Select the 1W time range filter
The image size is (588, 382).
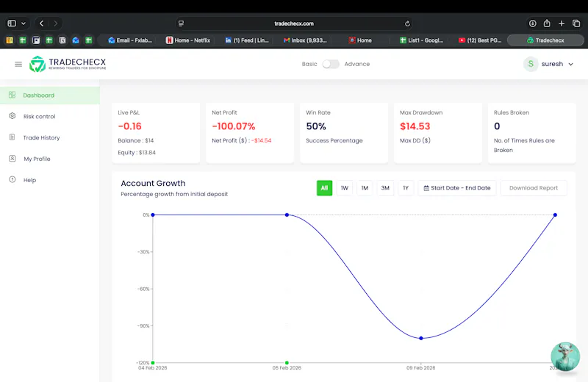(345, 188)
